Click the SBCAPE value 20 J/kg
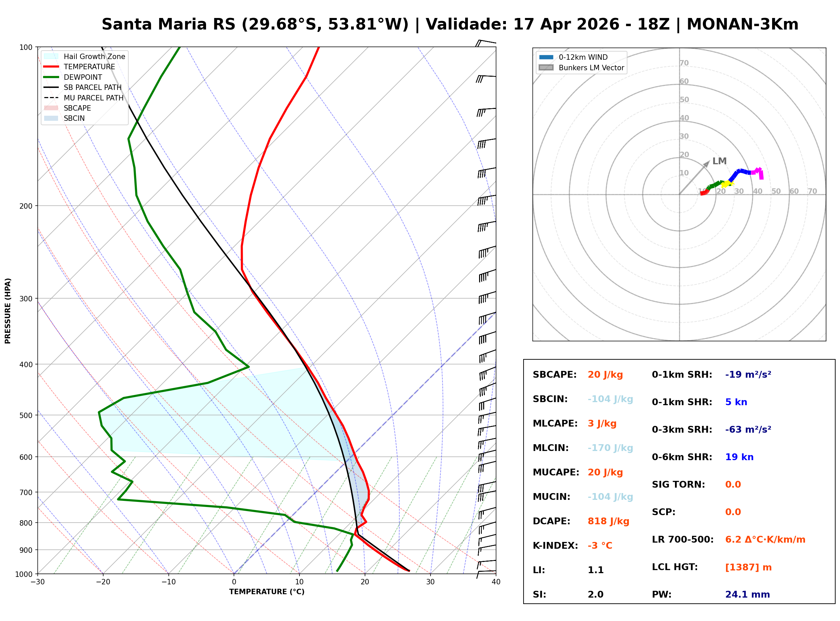This screenshot has width=840, height=621. pyautogui.click(x=605, y=375)
